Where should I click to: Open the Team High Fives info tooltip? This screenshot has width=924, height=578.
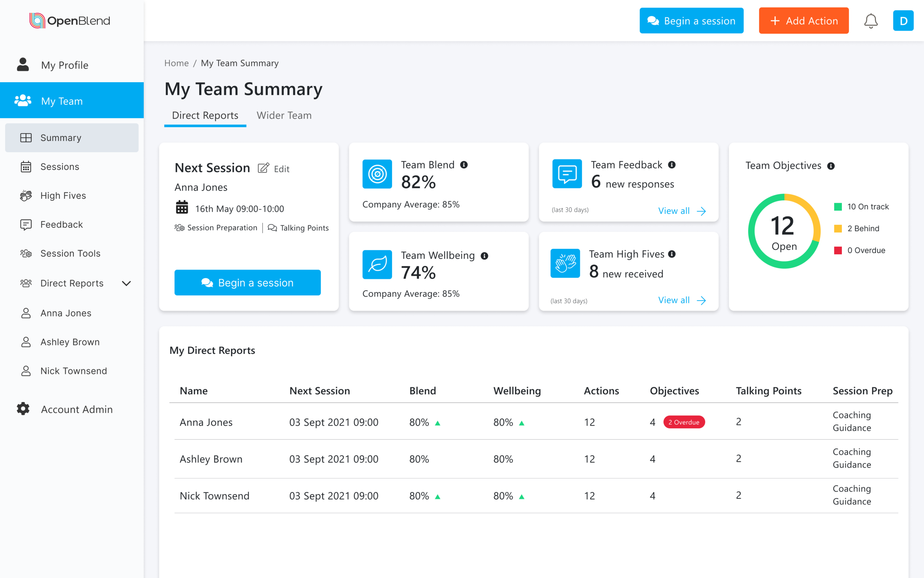[673, 253]
